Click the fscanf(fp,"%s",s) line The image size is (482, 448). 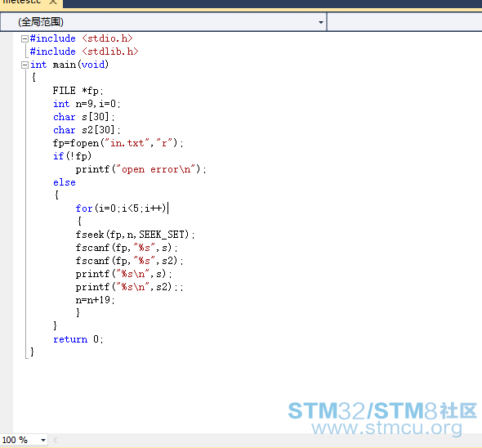(127, 248)
